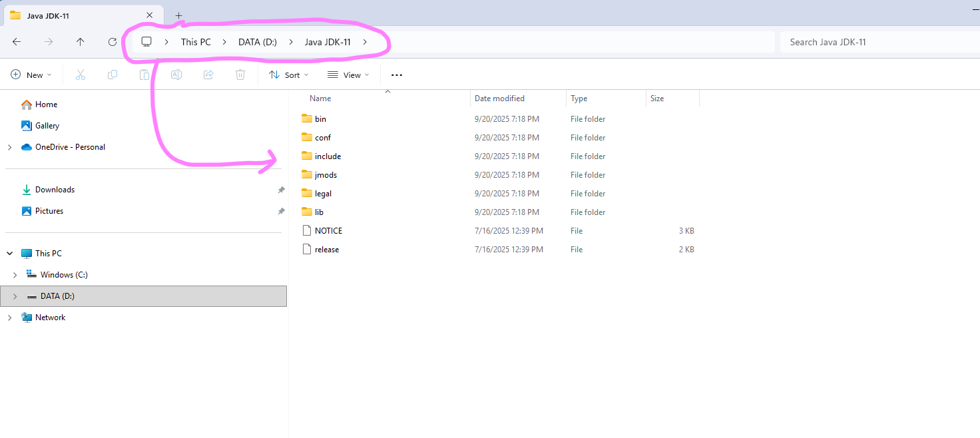This screenshot has width=980, height=438.
Task: Click Java JDK-11 in the address breadcrumb
Action: [328, 42]
